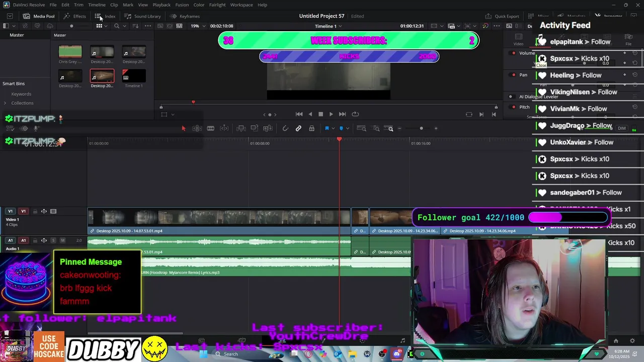Open the Keyframes panel

(185, 16)
